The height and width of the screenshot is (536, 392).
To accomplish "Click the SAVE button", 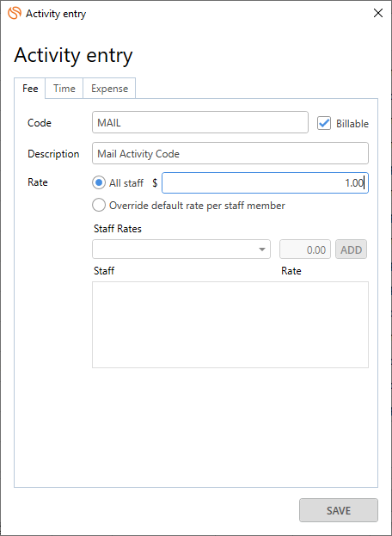I will pyautogui.click(x=339, y=510).
